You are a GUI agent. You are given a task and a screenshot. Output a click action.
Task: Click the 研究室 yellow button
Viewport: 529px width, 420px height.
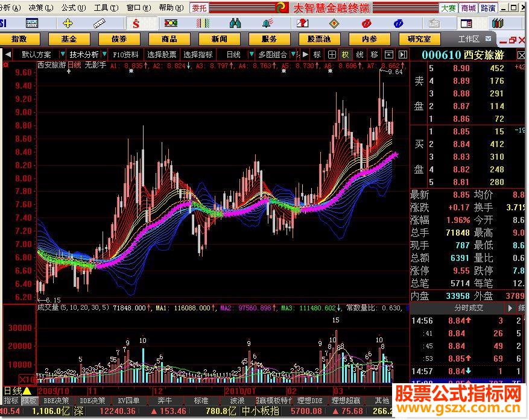pos(419,39)
